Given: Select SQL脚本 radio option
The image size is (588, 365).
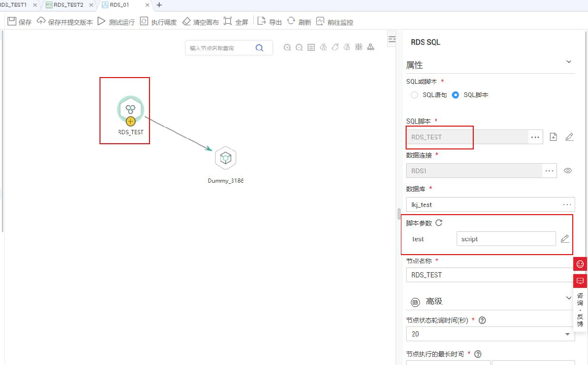Looking at the screenshot, I should coord(456,95).
